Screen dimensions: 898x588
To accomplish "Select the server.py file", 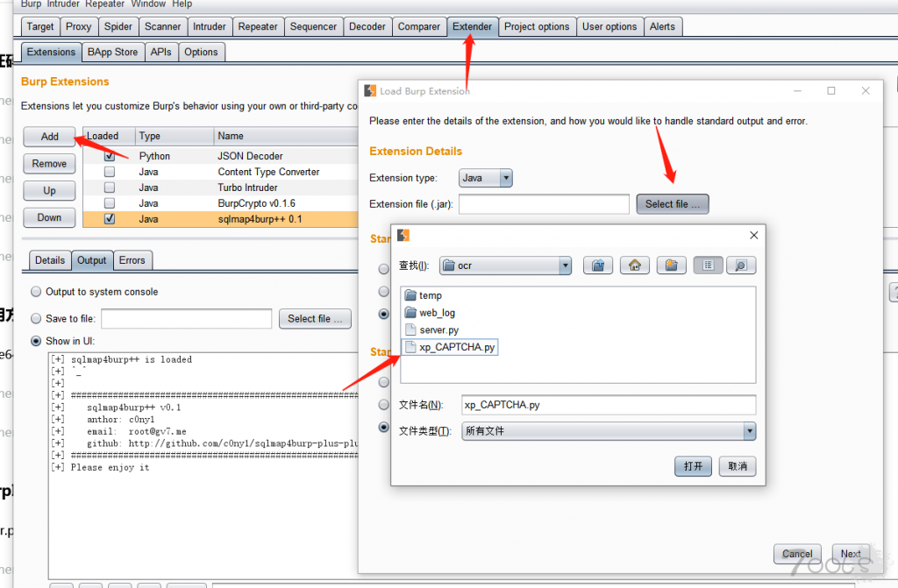I will click(x=431, y=329).
